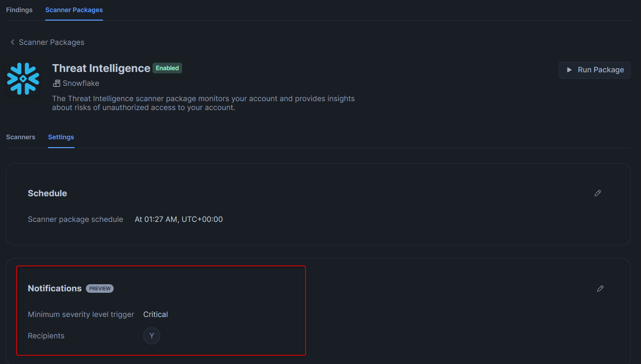
Task: Click the building icon next to Snowflake
Action: pos(56,83)
